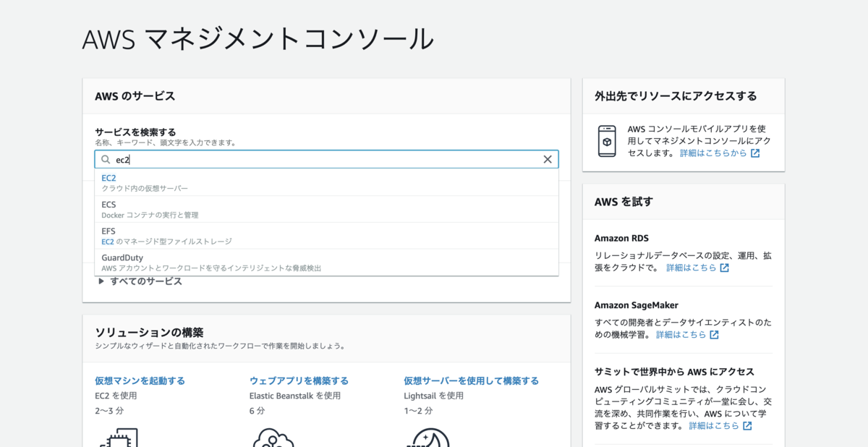Click into the service search field containing ec2
Screen dimensions: 868x447
tap(326, 159)
